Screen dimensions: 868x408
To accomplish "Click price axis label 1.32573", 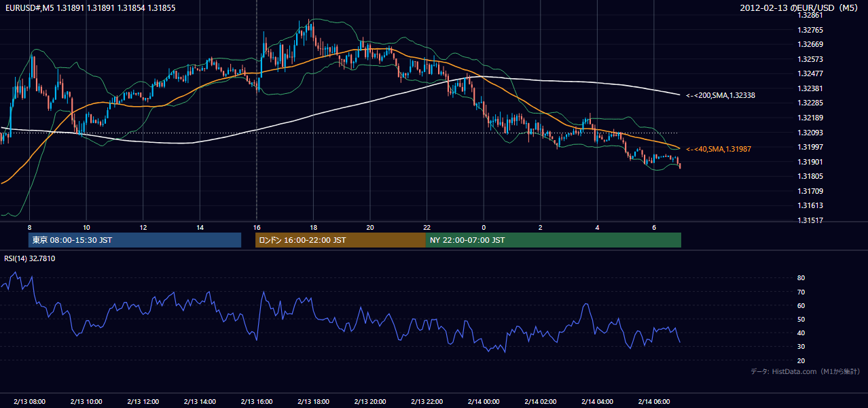I will pos(811,59).
